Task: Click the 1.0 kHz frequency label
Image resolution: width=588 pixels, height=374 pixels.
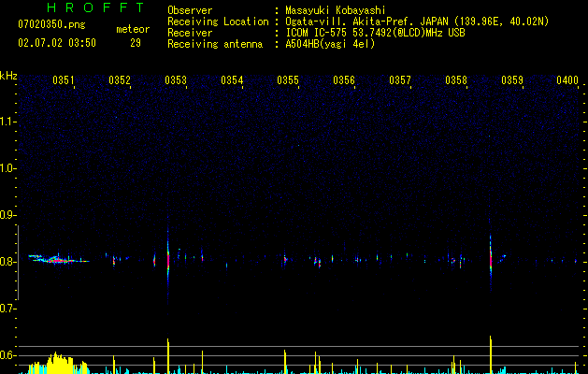Action: coord(7,168)
